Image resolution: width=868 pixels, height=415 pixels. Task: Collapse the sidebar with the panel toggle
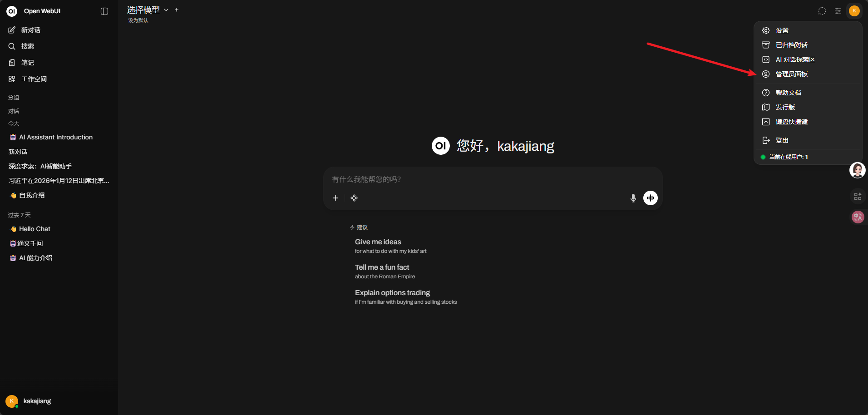(x=104, y=11)
